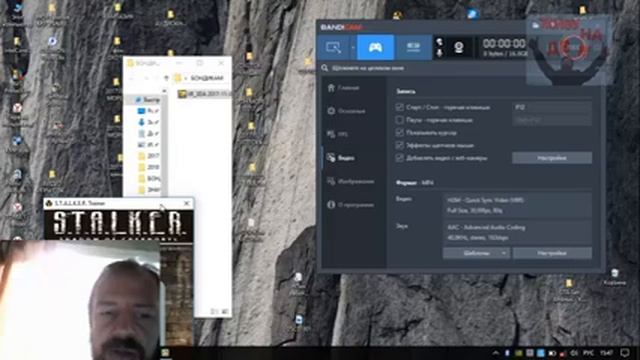640x360 pixels.
Task: Select 2017 folder in Explorer navigation pane
Action: pyautogui.click(x=149, y=156)
